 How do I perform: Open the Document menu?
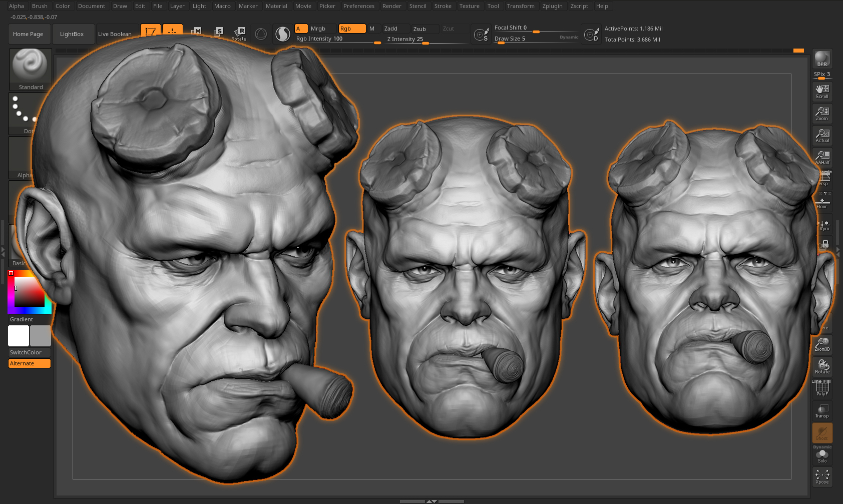coord(92,6)
